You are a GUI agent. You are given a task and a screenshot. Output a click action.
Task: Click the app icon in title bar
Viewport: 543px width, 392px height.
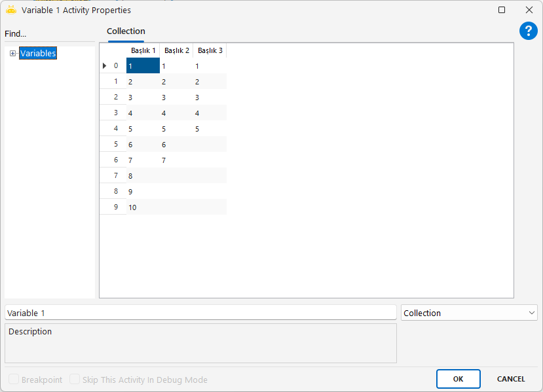(10, 10)
